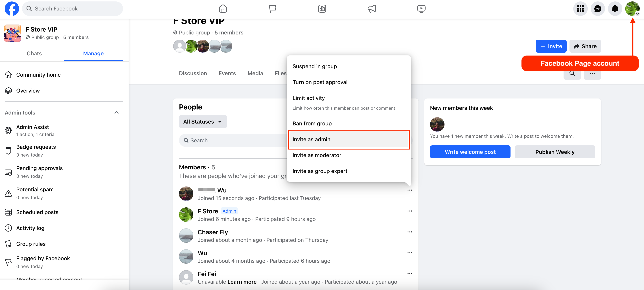Open the options ellipsis for Fei Fei

[x=409, y=274]
